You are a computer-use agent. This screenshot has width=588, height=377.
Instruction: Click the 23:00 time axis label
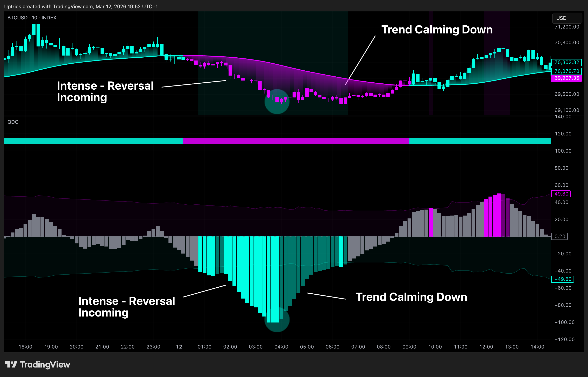pyautogui.click(x=153, y=347)
